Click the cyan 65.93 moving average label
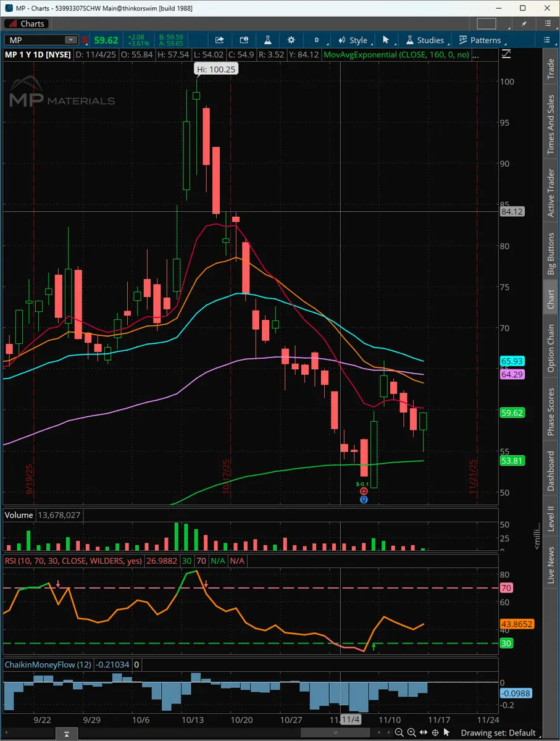Viewport: 560px width, 741px height. (512, 361)
